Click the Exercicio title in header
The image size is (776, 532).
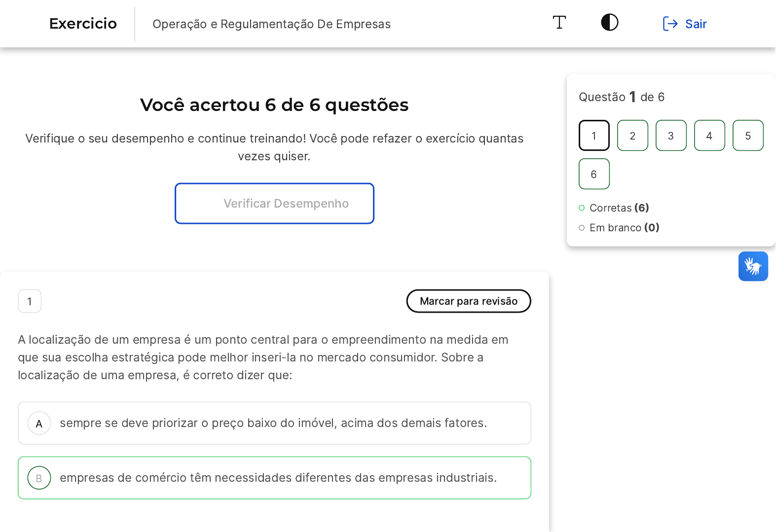83,24
